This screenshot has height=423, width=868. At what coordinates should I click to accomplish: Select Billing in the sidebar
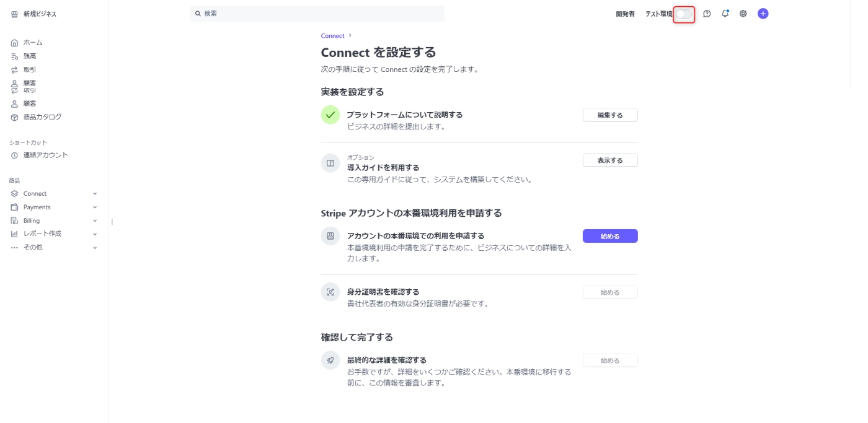[x=32, y=220]
